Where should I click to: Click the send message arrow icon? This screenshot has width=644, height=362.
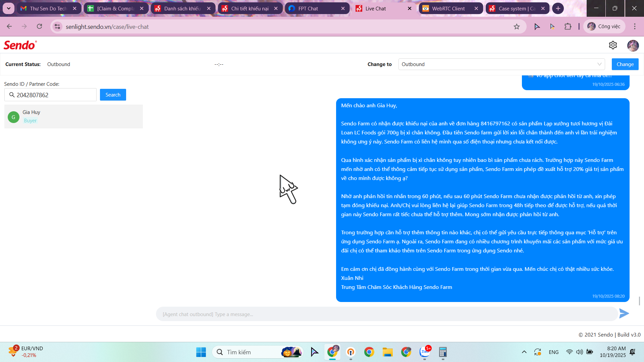coord(624,314)
